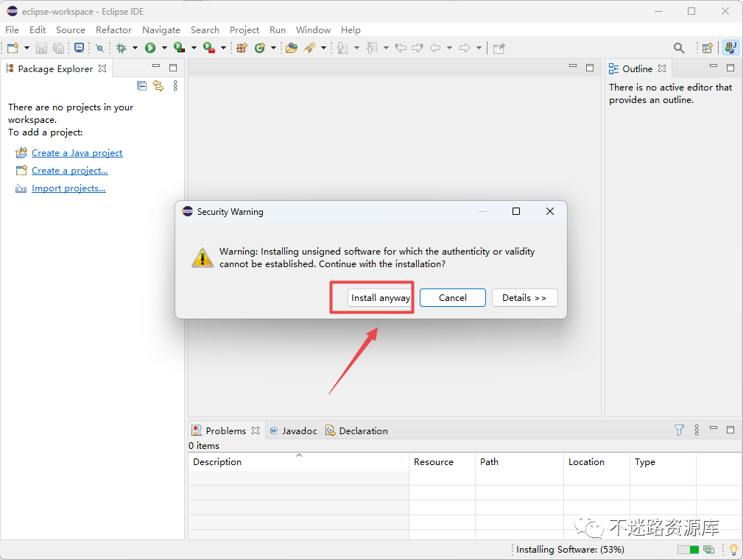
Task: Open the flashlight Search dropdown arrow
Action: (x=324, y=48)
